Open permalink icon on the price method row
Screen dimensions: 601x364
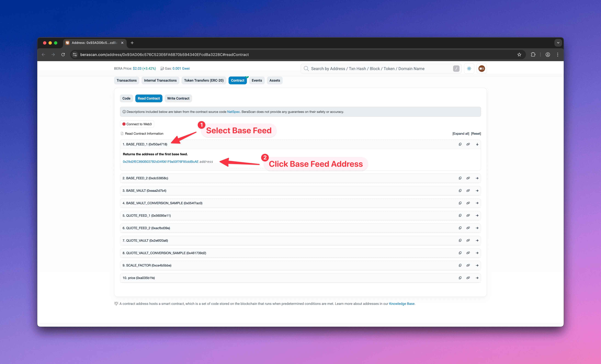(x=468, y=278)
